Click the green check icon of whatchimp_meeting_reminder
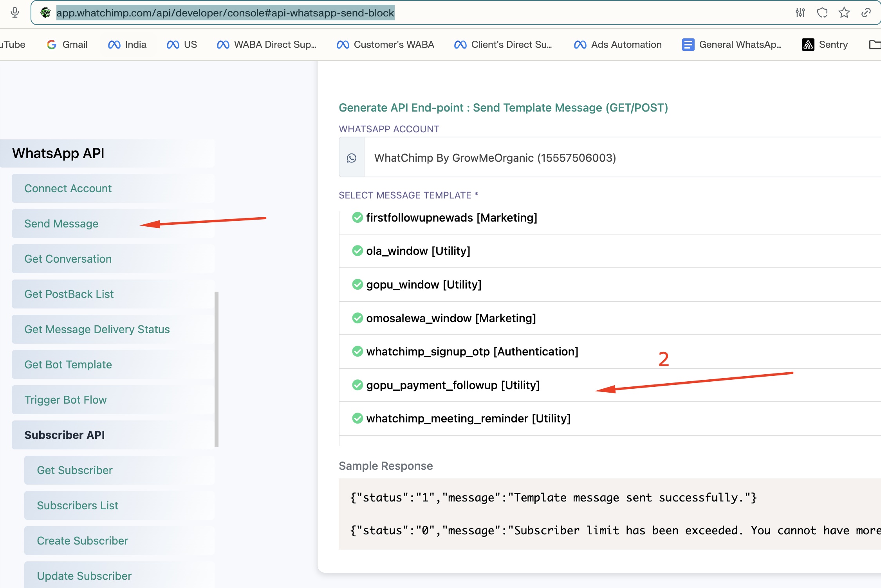The height and width of the screenshot is (588, 881). (357, 418)
